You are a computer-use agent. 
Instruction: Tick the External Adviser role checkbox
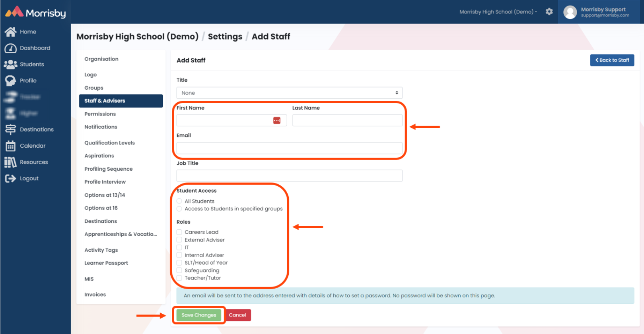click(x=179, y=240)
